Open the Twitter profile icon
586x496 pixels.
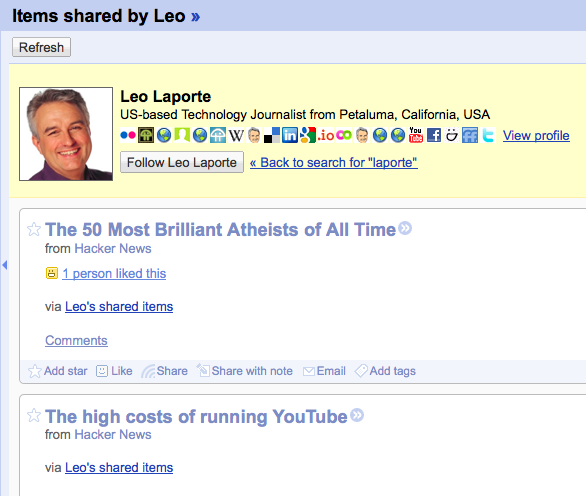click(x=488, y=135)
